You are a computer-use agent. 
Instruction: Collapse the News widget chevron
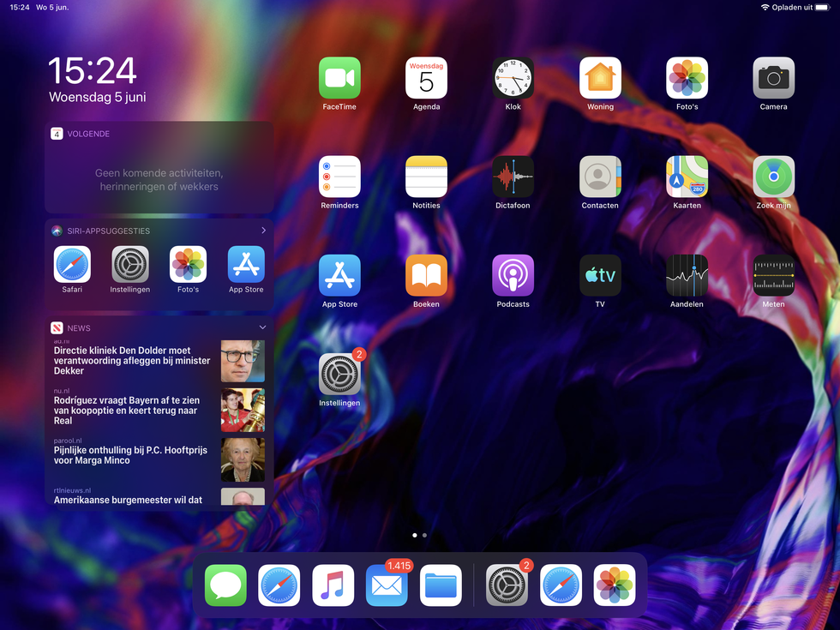(x=262, y=327)
